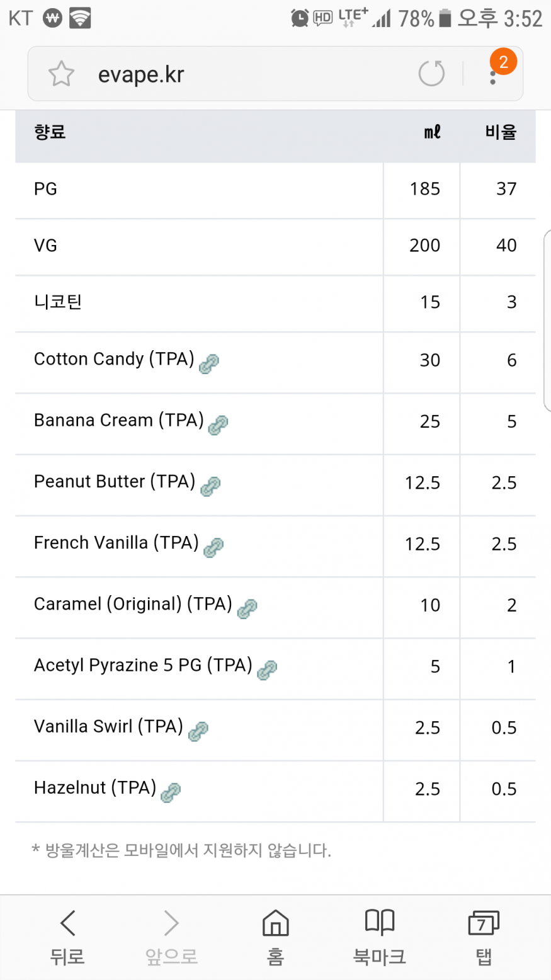
Task: Click Caramel (Original) (TPA) link icon
Action: (247, 608)
